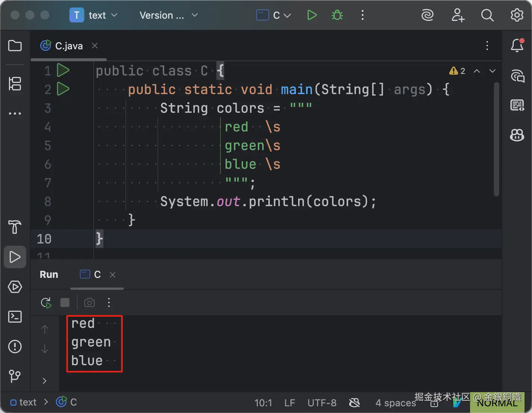Open the Build hammer tool window

(x=15, y=227)
